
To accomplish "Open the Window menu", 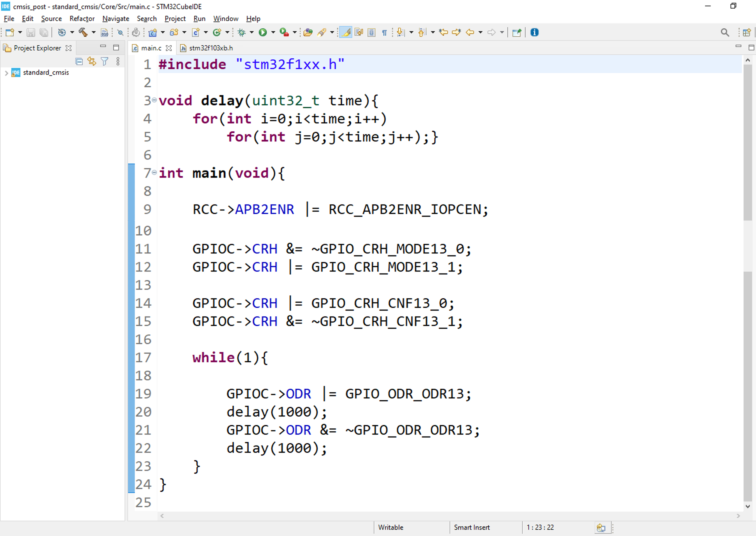I will pyautogui.click(x=226, y=18).
